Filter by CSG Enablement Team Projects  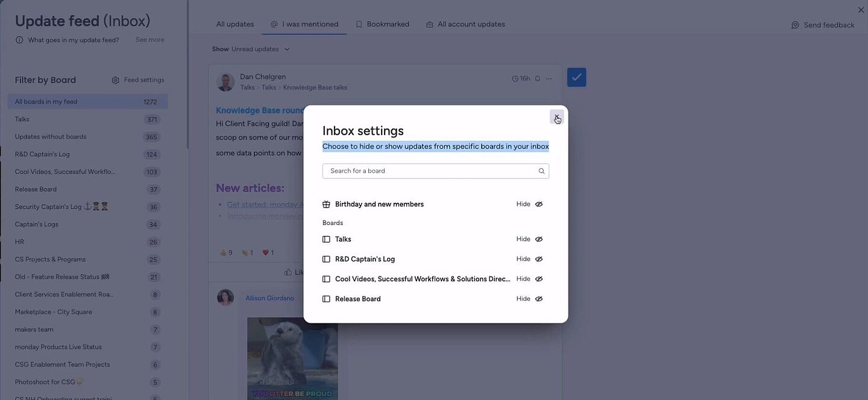point(87,364)
